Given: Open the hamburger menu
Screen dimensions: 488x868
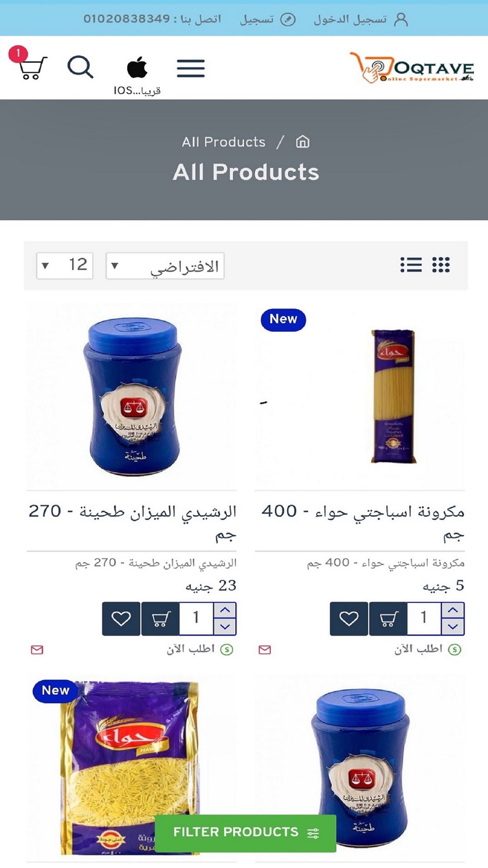Looking at the screenshot, I should point(191,68).
